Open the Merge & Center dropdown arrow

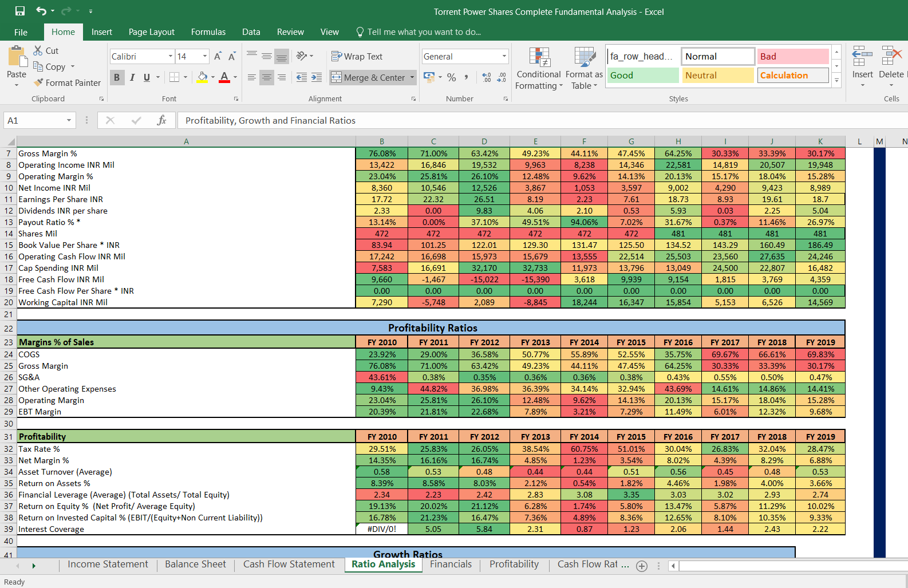412,77
